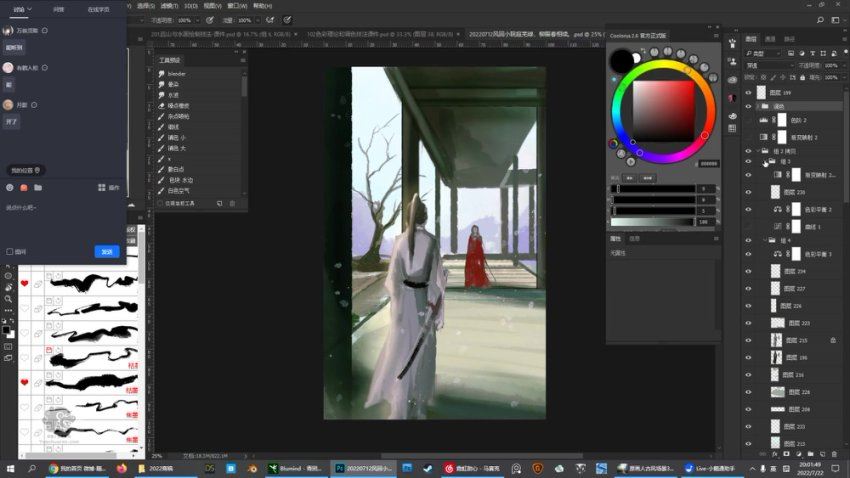
Task: Open the layer filter type dropdown
Action: click(763, 53)
